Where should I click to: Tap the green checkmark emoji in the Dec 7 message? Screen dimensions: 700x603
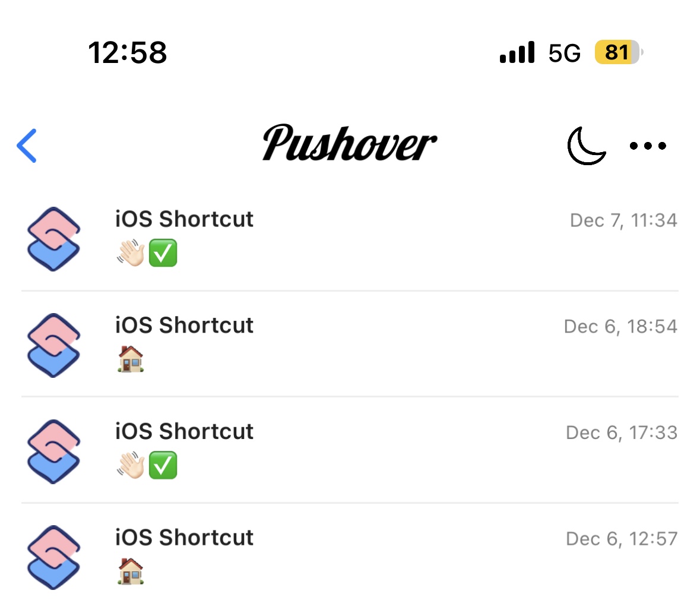pos(163,253)
